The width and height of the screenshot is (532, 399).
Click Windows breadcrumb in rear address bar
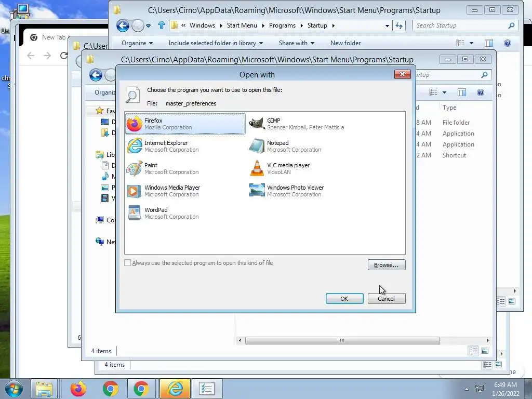coord(202,25)
